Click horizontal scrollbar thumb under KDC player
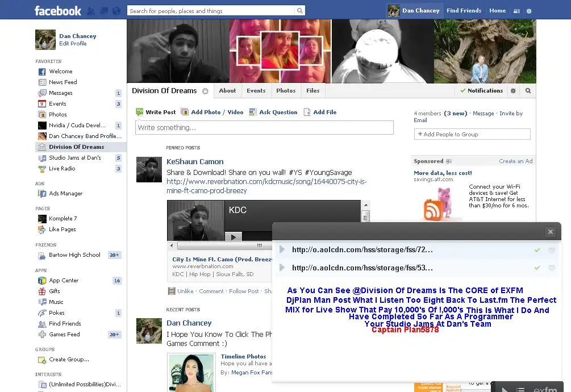 tap(224, 245)
